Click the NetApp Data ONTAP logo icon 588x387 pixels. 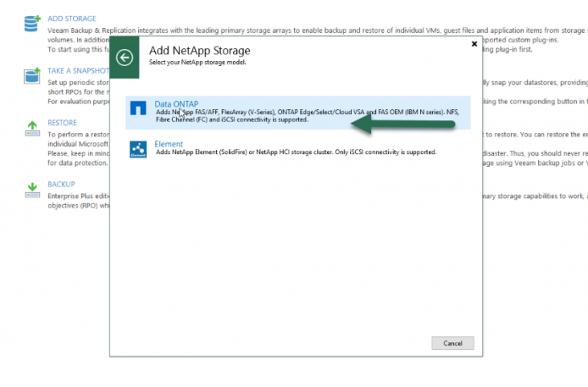[x=138, y=108]
